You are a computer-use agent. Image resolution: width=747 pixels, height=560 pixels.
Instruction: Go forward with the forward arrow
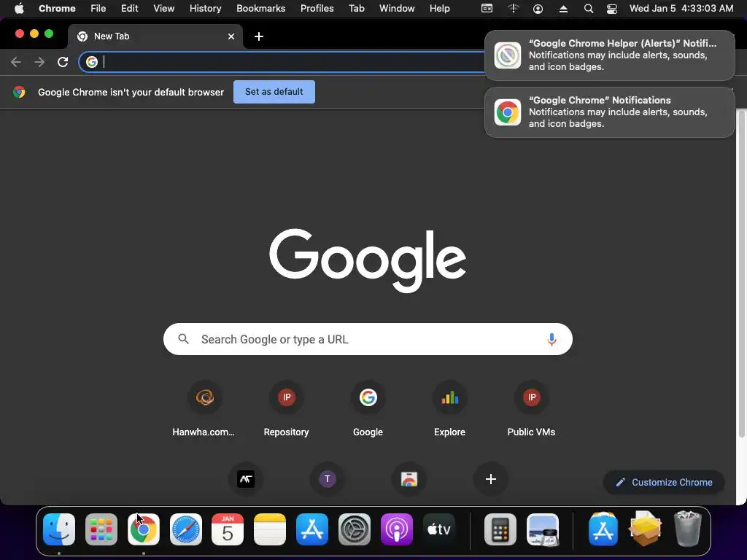pos(39,62)
